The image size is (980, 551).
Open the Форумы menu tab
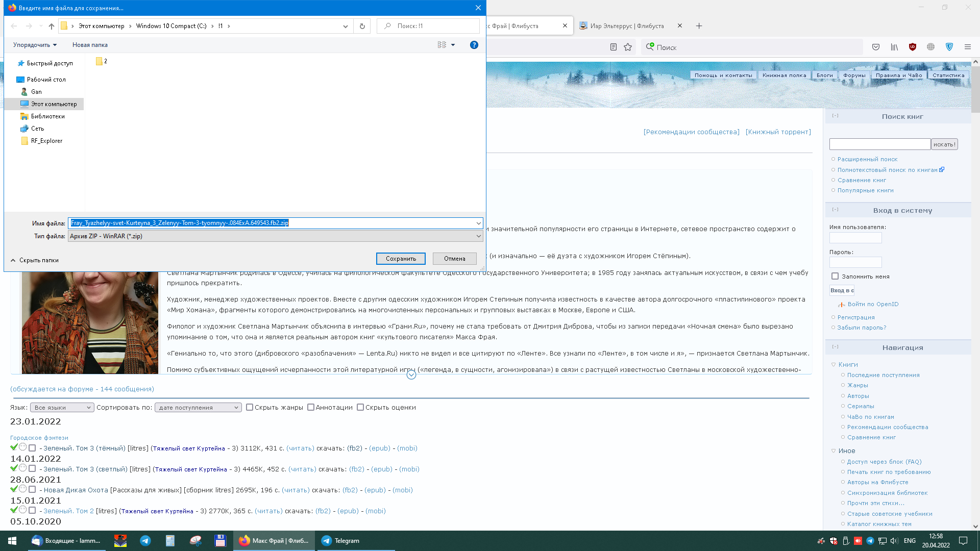click(854, 75)
